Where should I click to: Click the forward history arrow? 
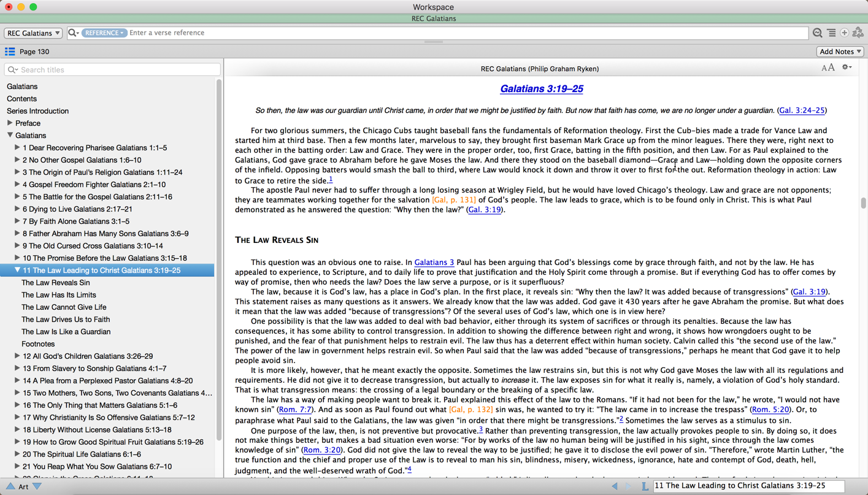(x=628, y=486)
